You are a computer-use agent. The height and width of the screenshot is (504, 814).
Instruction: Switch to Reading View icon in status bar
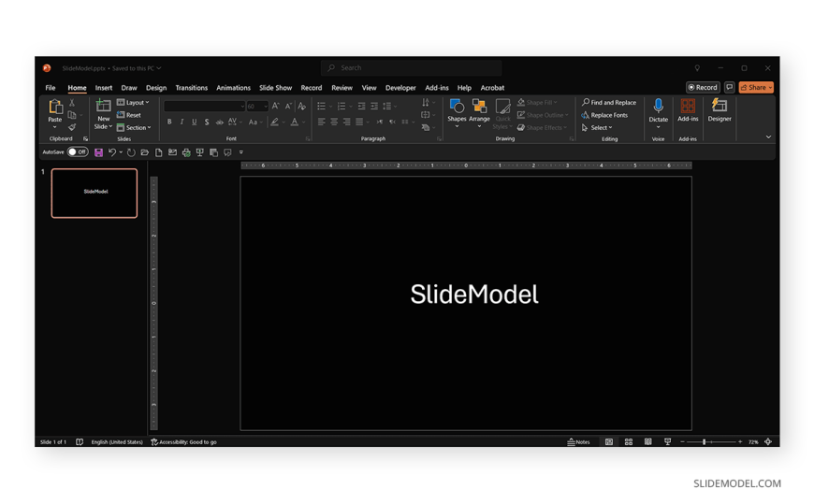click(647, 441)
